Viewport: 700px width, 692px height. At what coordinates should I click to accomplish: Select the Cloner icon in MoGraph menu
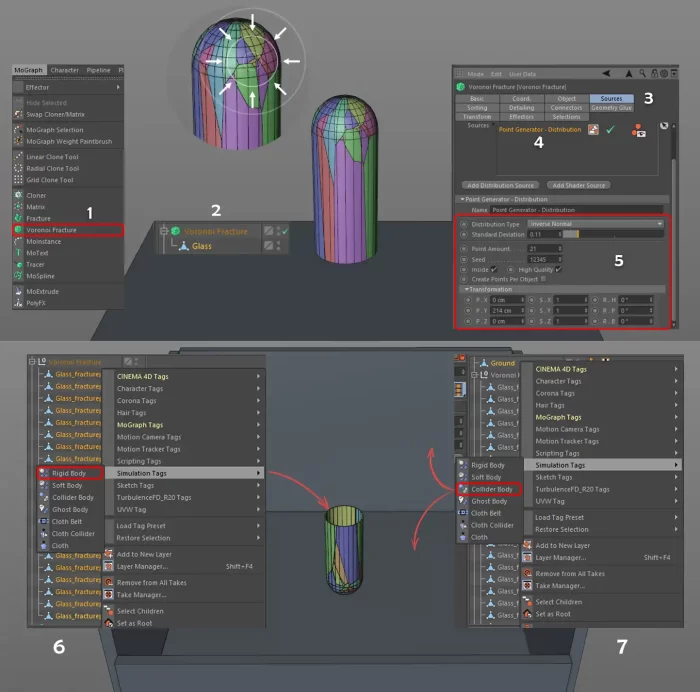click(18, 195)
